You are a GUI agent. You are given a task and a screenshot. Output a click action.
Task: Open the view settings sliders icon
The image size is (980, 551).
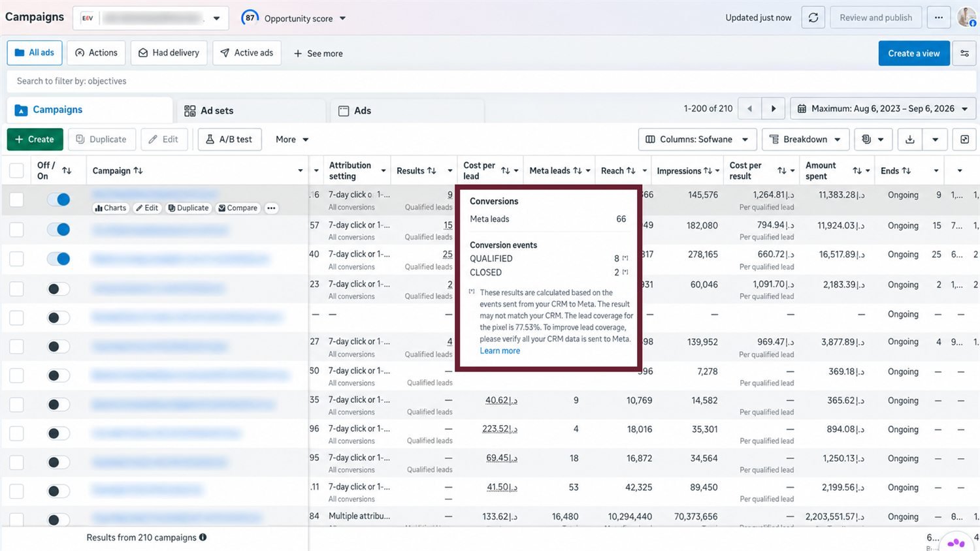pyautogui.click(x=964, y=54)
